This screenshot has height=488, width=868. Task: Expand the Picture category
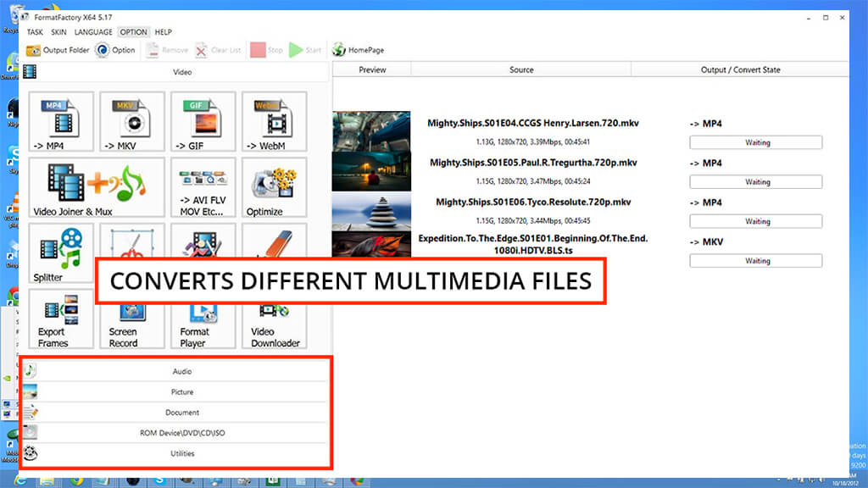[x=175, y=391]
